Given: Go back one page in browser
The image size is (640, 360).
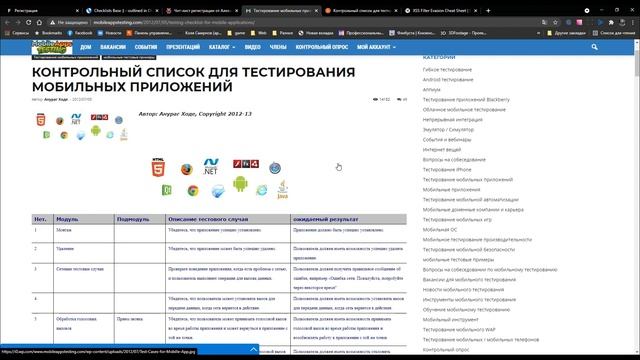Looking at the screenshot, I should pyautogui.click(x=7, y=22).
